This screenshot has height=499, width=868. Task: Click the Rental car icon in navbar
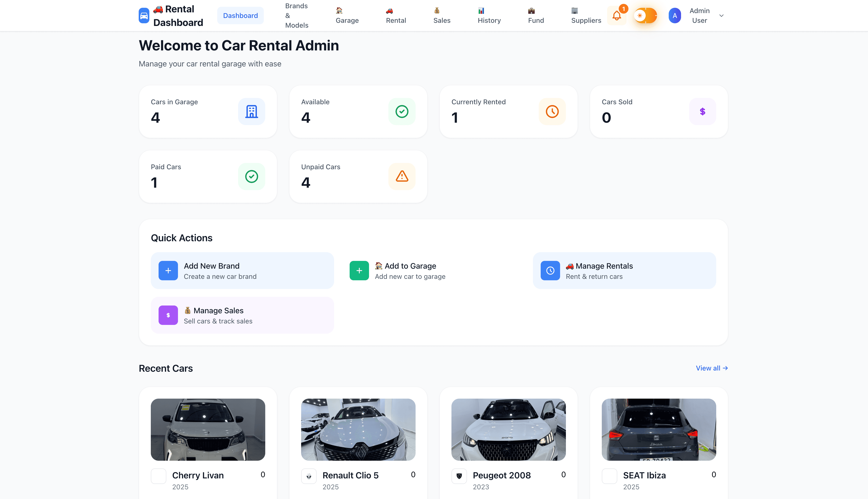tap(389, 11)
